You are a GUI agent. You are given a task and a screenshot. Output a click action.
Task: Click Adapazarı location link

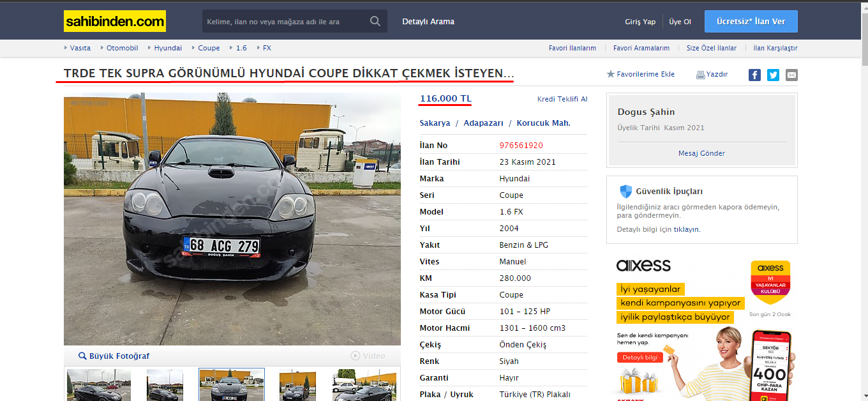[x=483, y=123]
